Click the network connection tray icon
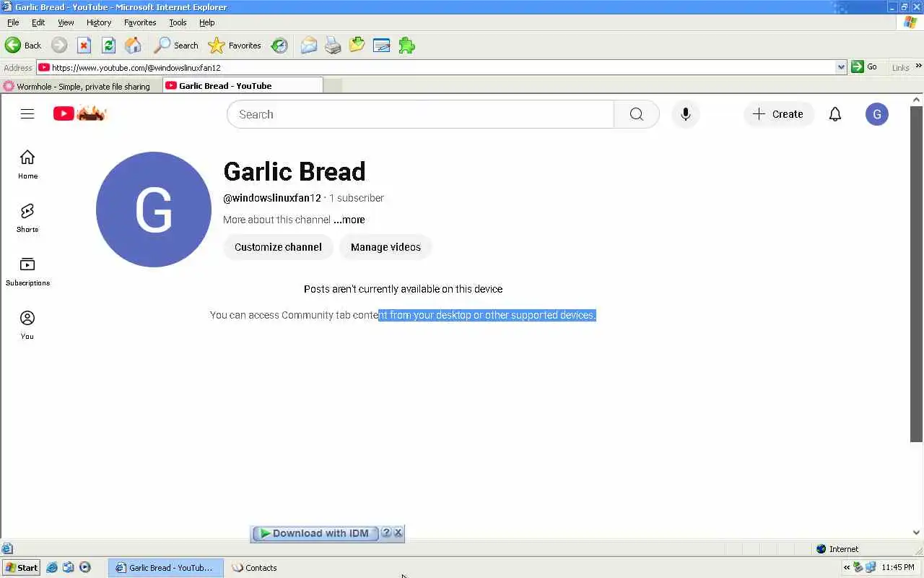 click(871, 567)
